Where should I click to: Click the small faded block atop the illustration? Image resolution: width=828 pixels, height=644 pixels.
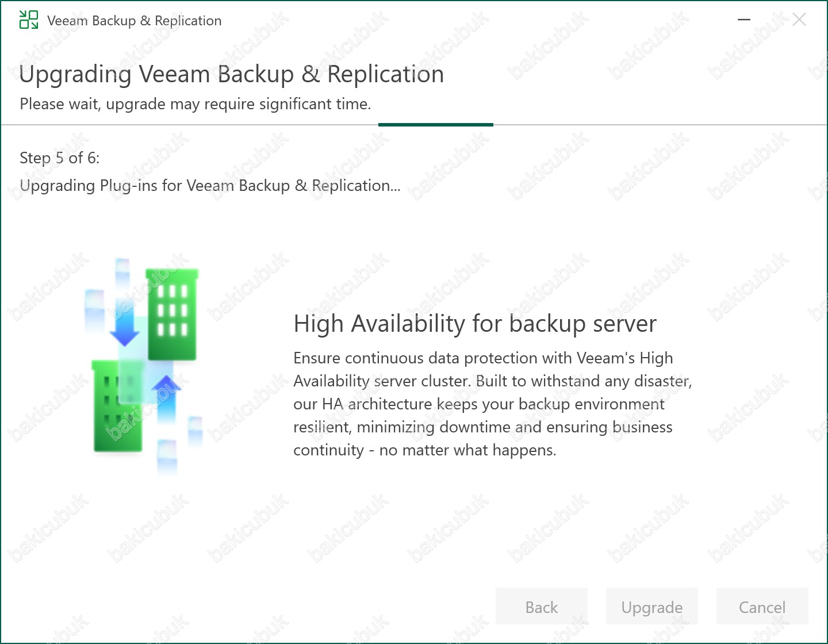pos(122,269)
